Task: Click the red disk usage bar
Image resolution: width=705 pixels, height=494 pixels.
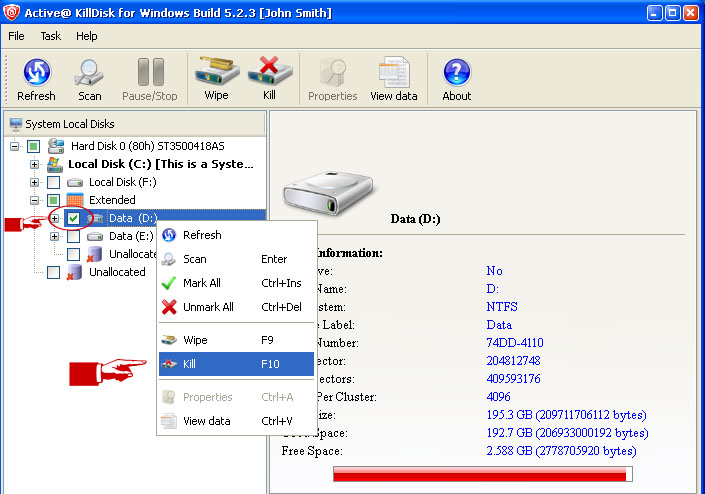Action: click(x=482, y=474)
